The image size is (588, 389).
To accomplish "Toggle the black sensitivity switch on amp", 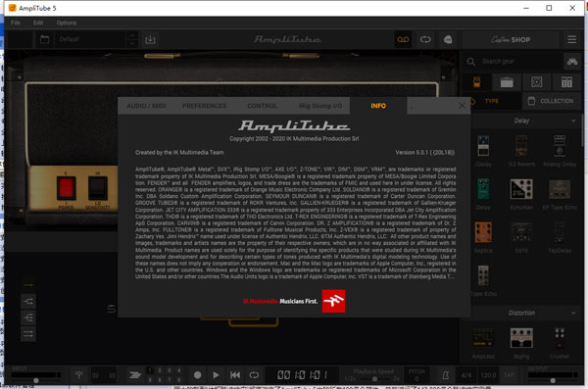I will (x=97, y=188).
